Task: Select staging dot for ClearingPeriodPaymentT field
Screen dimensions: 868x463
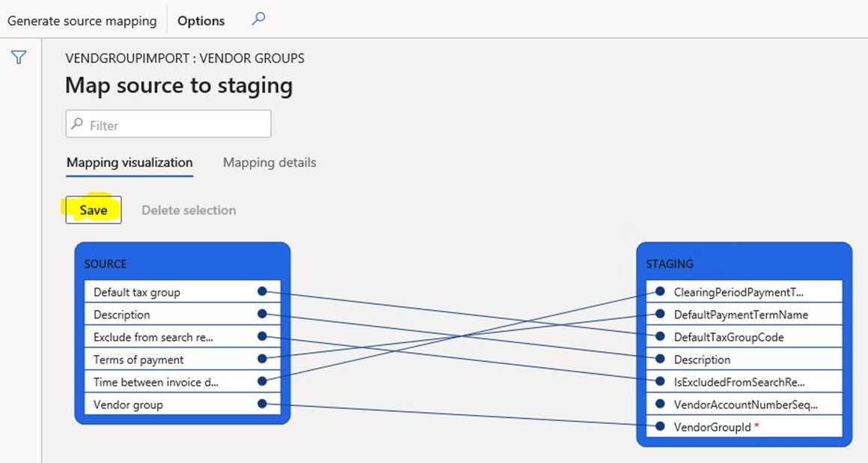Action: click(660, 291)
